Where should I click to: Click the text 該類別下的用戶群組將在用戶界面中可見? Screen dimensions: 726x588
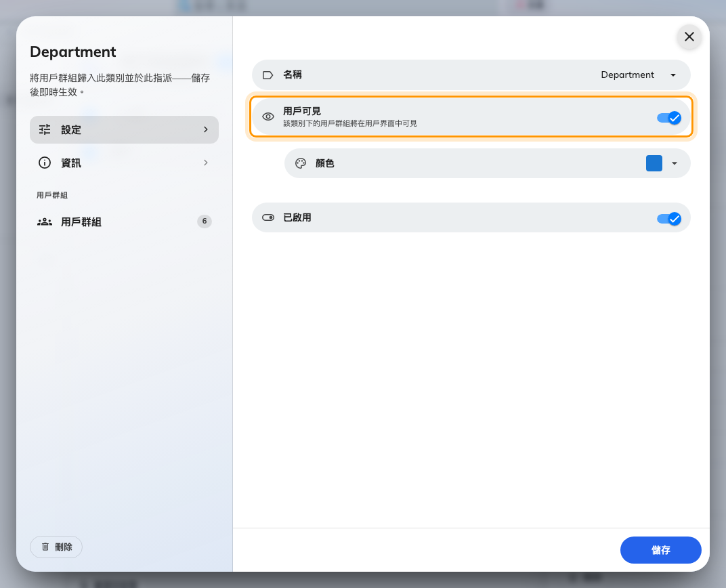point(350,123)
